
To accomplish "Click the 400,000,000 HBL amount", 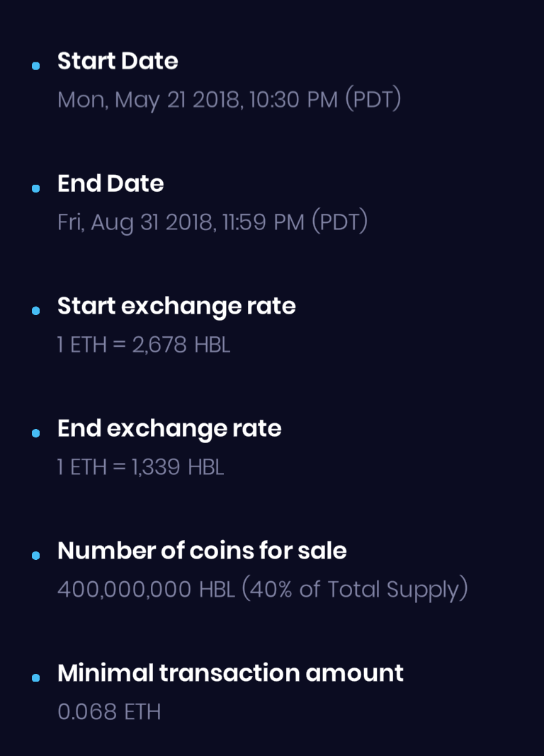I will point(146,590).
